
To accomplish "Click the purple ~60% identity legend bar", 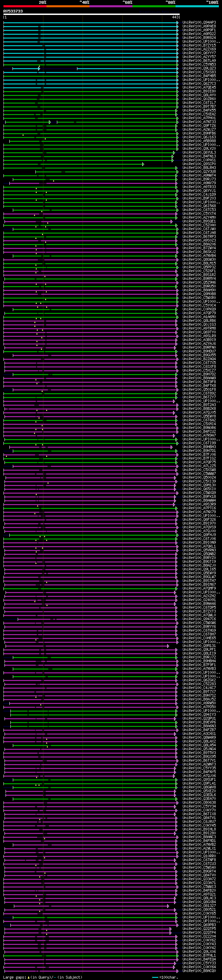I will point(111,7).
